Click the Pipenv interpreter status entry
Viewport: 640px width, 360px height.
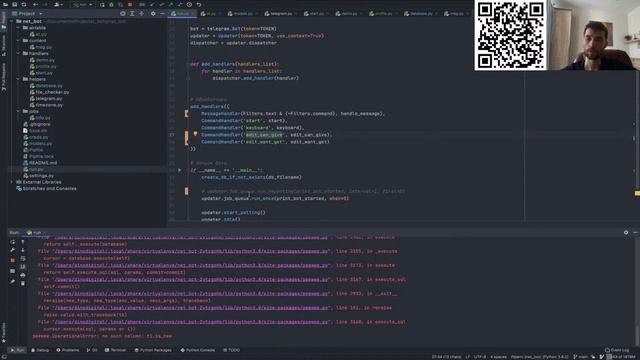[x=539, y=357]
